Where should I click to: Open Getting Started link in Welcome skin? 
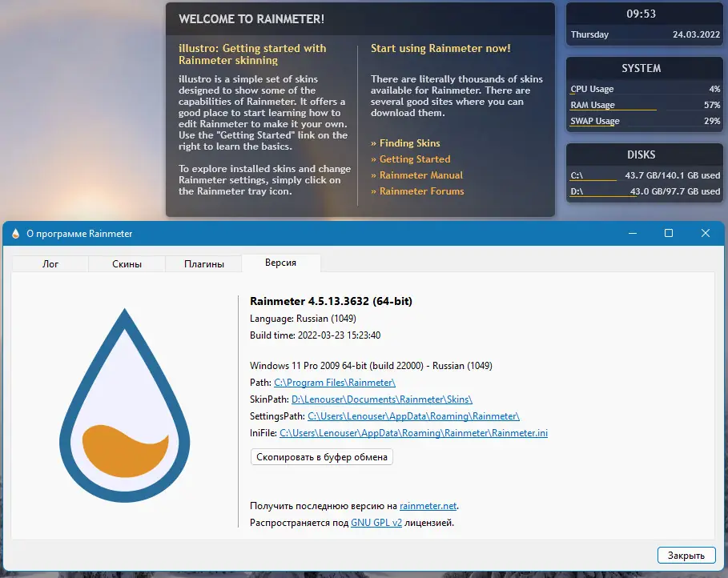point(410,159)
